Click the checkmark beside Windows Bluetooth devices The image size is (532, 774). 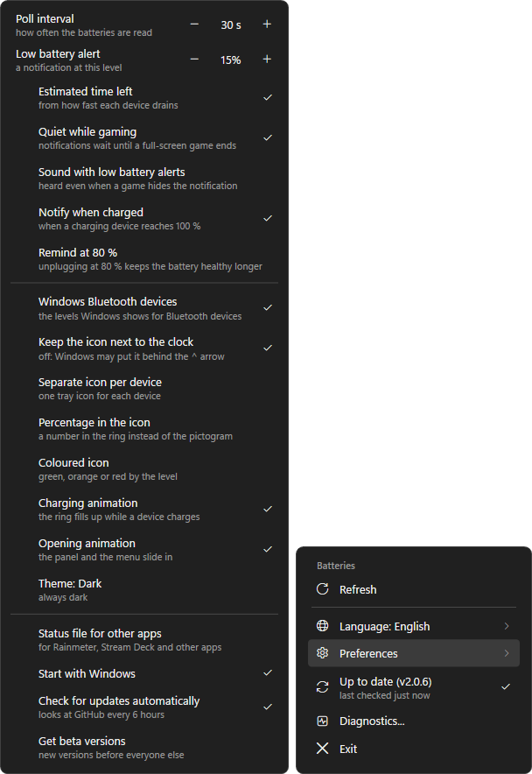268,307
